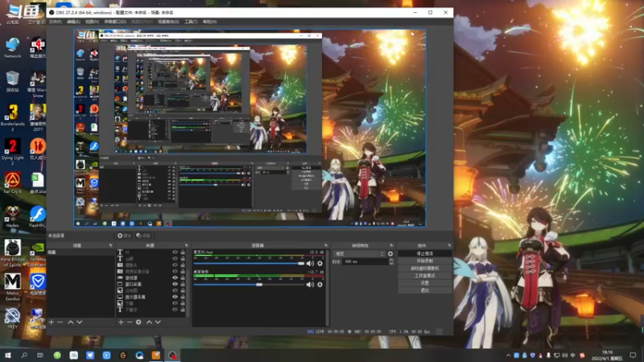Click 开始录制 start recording button
This screenshot has width=644, height=362.
coord(425,261)
